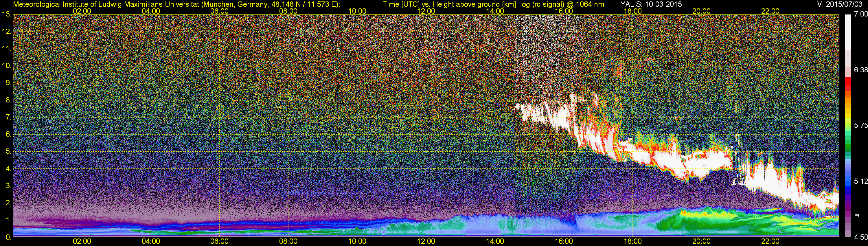The width and height of the screenshot is (868, 246).
Task: Click the "13." height axis label
Action: [x=6, y=14]
